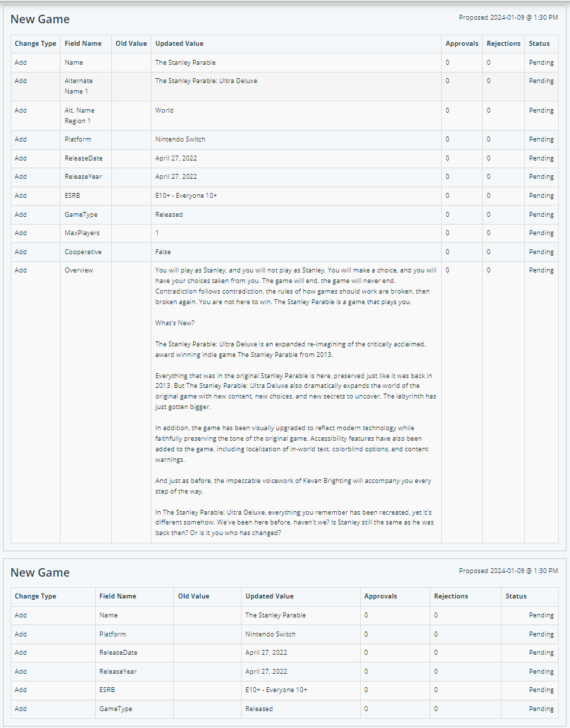Click 'E10+ - Everyone 10+' in the first table

(186, 196)
